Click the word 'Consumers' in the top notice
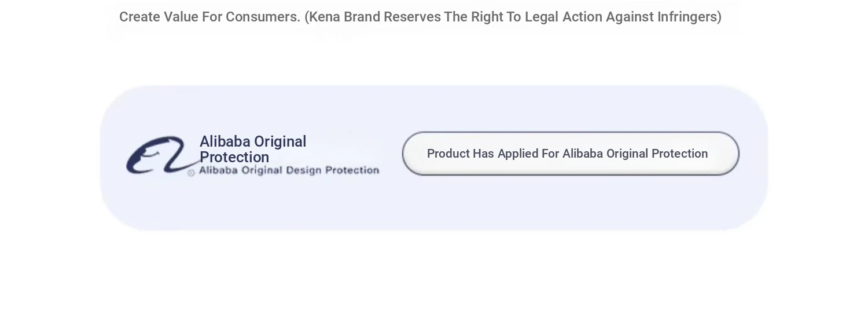Screen dimensions: 868x317 pyautogui.click(x=263, y=17)
